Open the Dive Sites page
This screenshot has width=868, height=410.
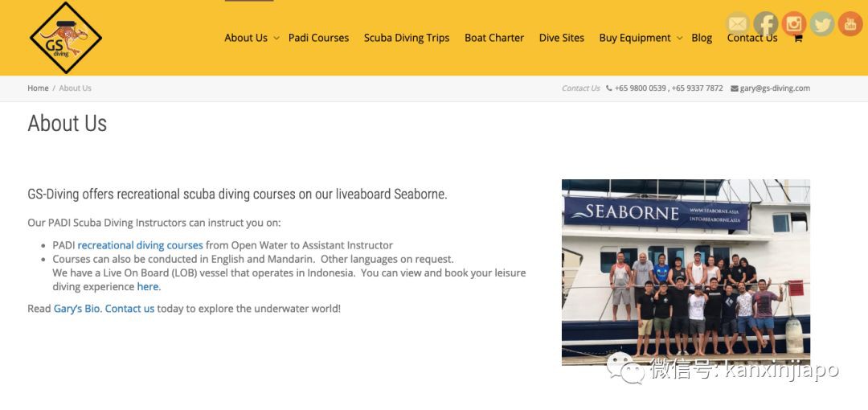coord(561,38)
